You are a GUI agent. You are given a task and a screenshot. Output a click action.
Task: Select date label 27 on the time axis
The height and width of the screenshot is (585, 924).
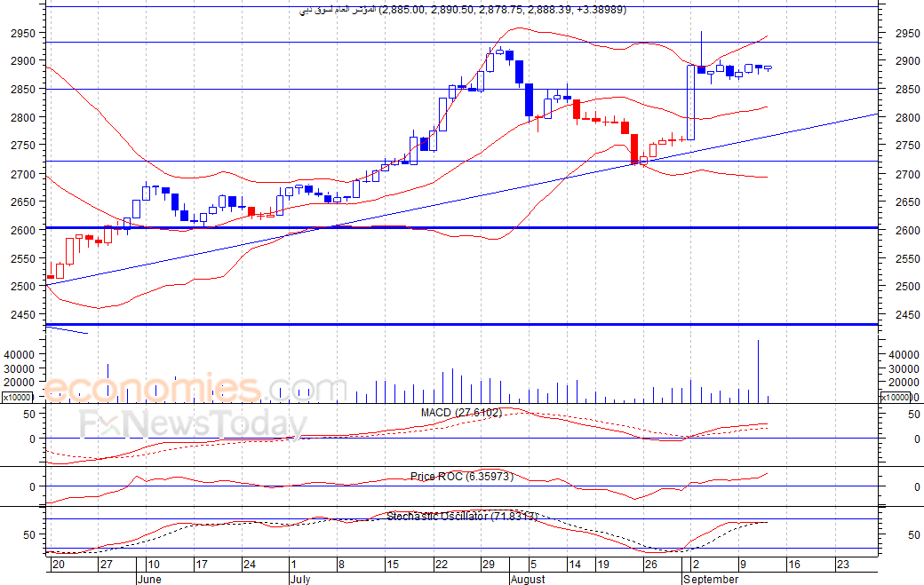click(106, 565)
